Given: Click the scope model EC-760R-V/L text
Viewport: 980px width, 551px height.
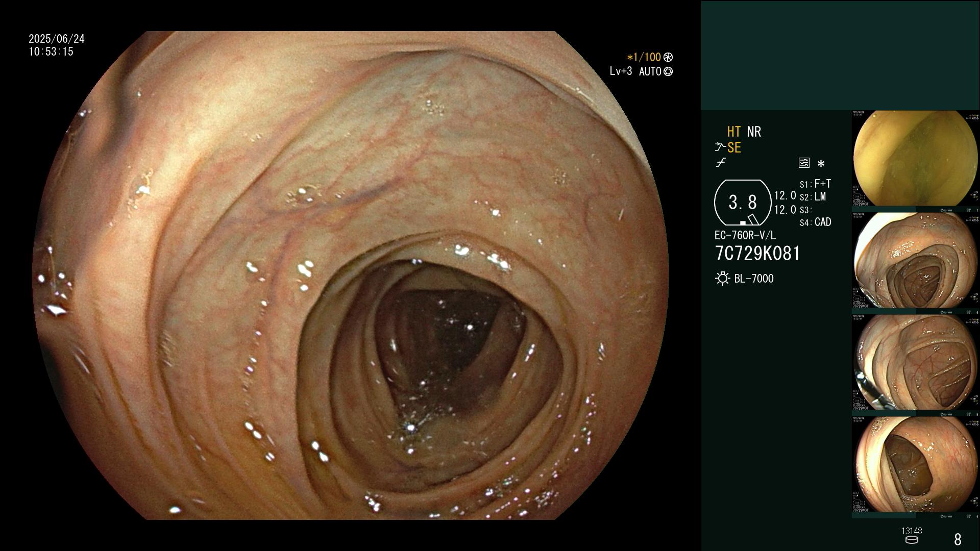Looking at the screenshot, I should click(x=745, y=235).
